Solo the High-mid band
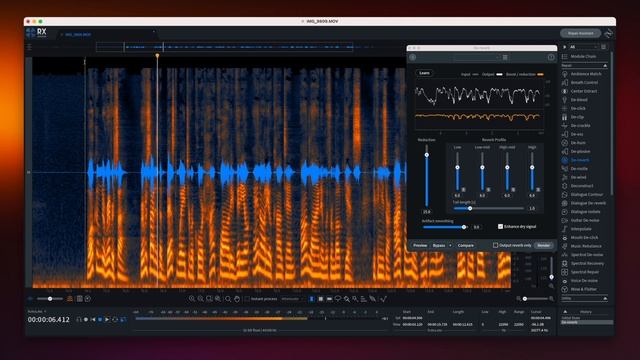Screen dimensions: 640x360 coord(513,190)
